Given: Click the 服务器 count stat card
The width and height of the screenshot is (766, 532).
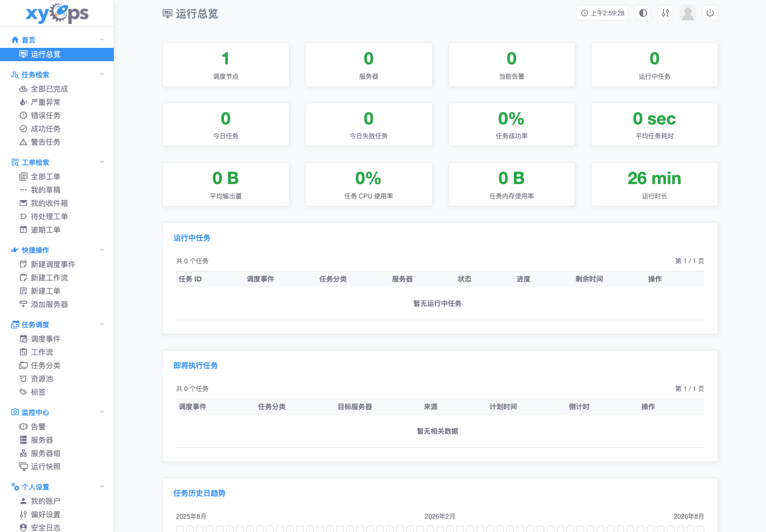Looking at the screenshot, I should click(369, 64).
